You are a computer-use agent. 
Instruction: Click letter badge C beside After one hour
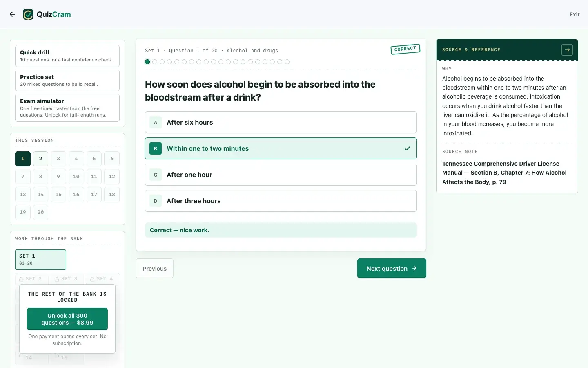point(155,175)
